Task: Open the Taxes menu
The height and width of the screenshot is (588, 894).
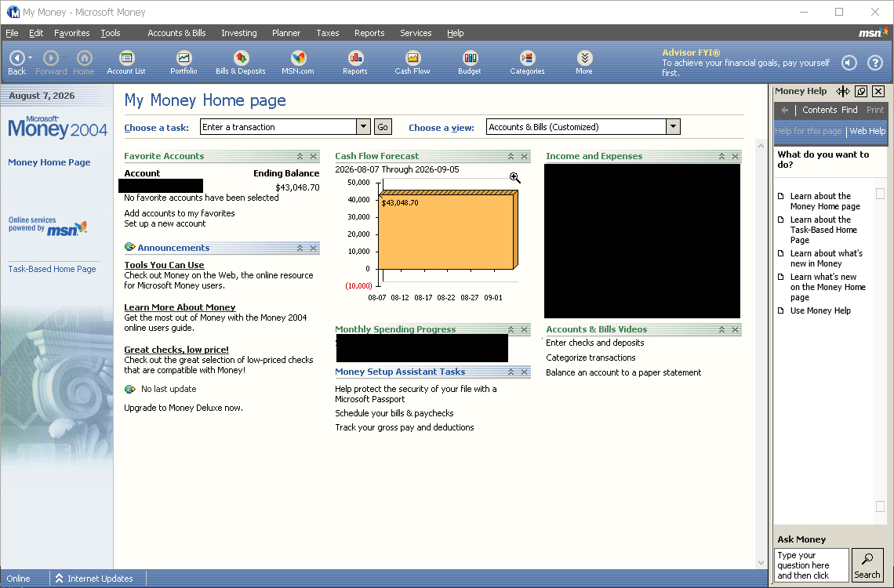Action: click(328, 33)
